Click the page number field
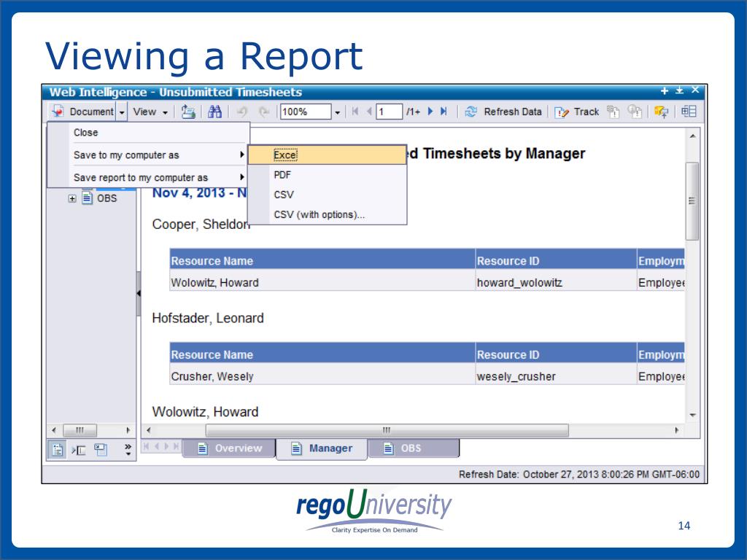The image size is (747, 560). pyautogui.click(x=390, y=112)
